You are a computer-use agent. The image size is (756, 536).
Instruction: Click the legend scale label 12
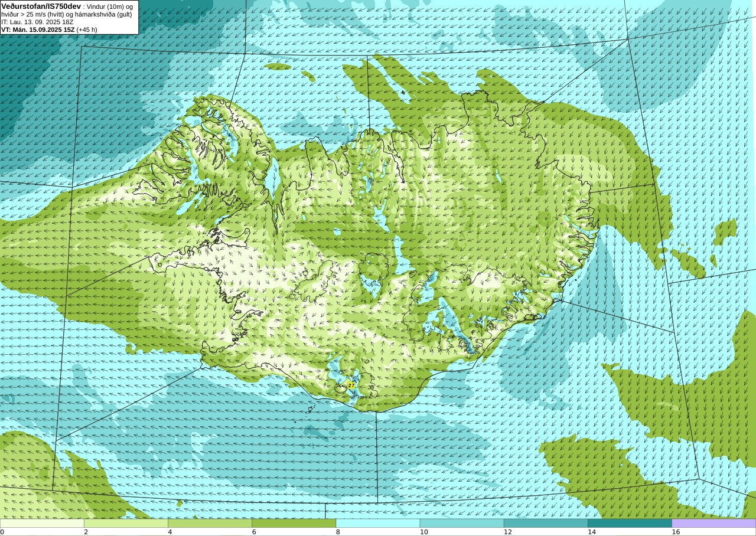(507, 532)
